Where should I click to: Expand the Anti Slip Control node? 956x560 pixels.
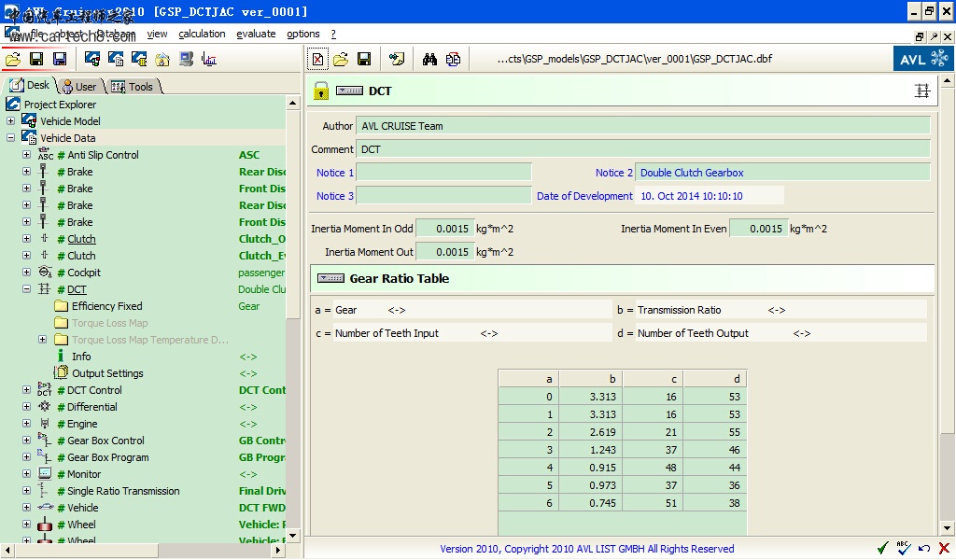26,155
